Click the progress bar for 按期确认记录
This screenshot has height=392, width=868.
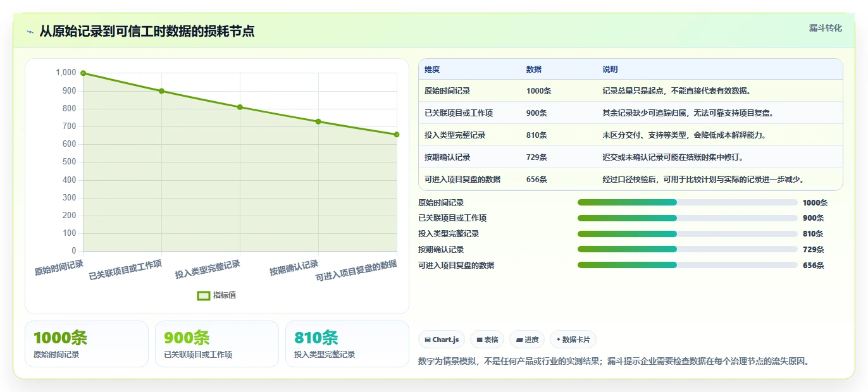[687, 250]
